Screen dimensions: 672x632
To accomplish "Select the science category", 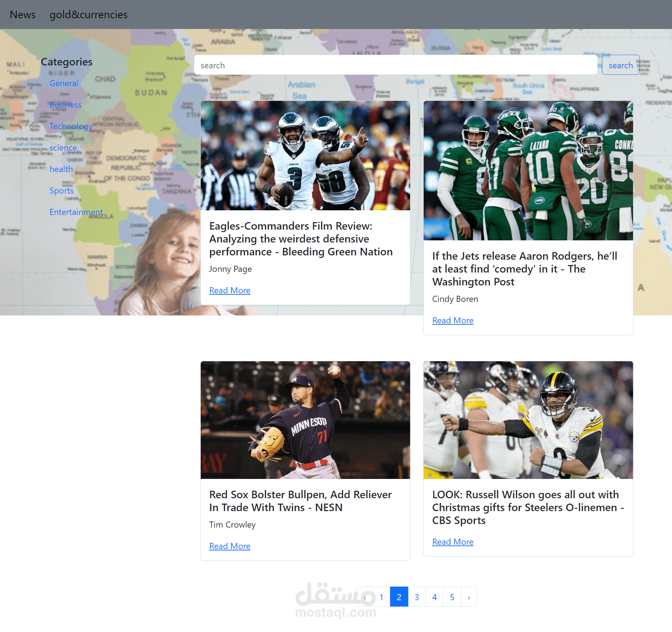I will 63,148.
